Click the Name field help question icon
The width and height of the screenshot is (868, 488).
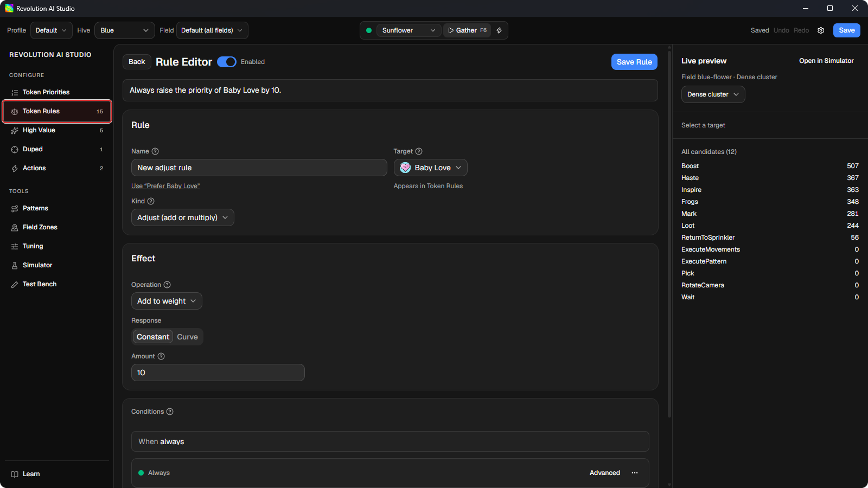pos(155,151)
